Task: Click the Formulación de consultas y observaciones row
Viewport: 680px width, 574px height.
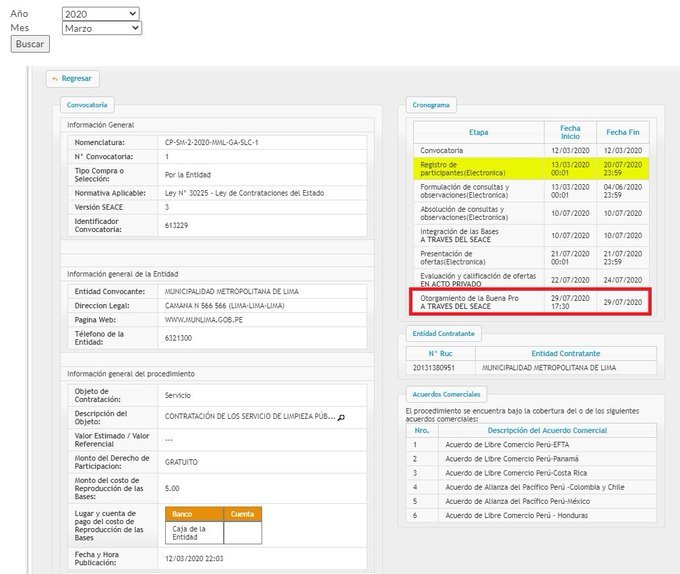Action: [x=531, y=191]
